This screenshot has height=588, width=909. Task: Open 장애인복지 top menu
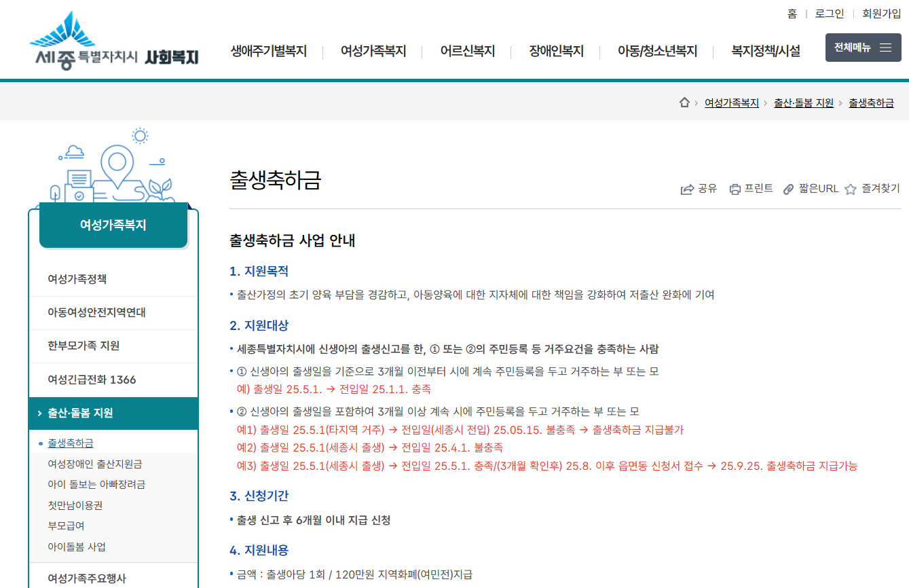(556, 51)
